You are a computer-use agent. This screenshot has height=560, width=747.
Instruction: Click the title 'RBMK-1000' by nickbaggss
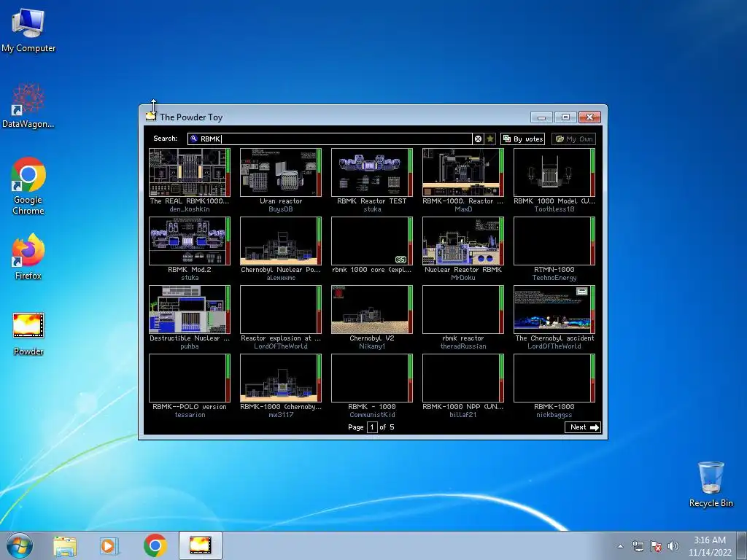(554, 407)
